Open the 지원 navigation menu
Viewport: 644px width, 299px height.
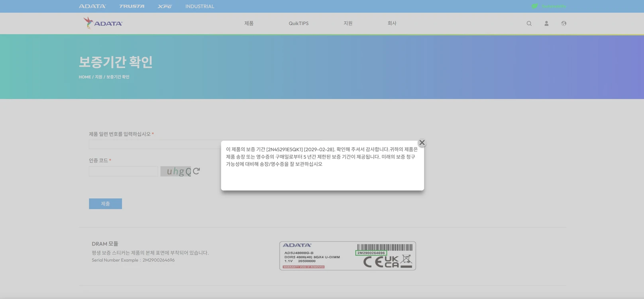pyautogui.click(x=348, y=24)
